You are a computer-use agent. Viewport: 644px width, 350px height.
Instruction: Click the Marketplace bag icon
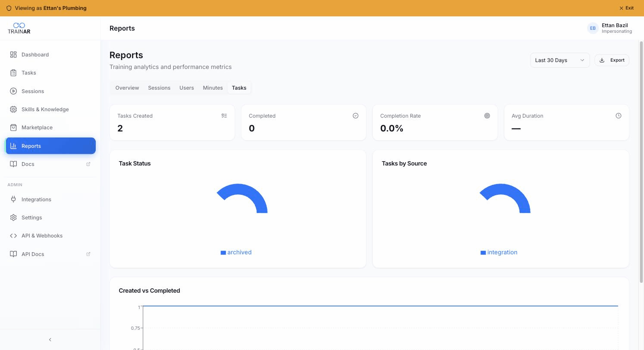(x=13, y=128)
